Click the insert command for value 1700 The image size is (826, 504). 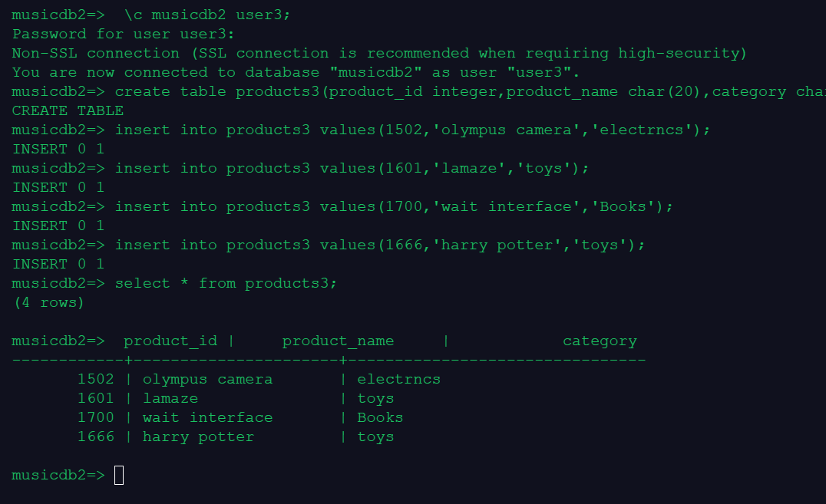(393, 206)
